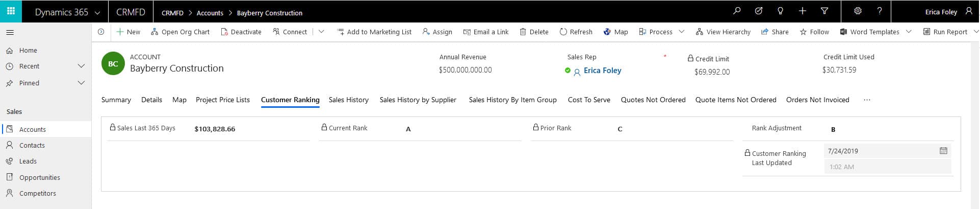Click Open Org Chart command
Image resolution: width=980 pixels, height=209 pixels.
[180, 32]
